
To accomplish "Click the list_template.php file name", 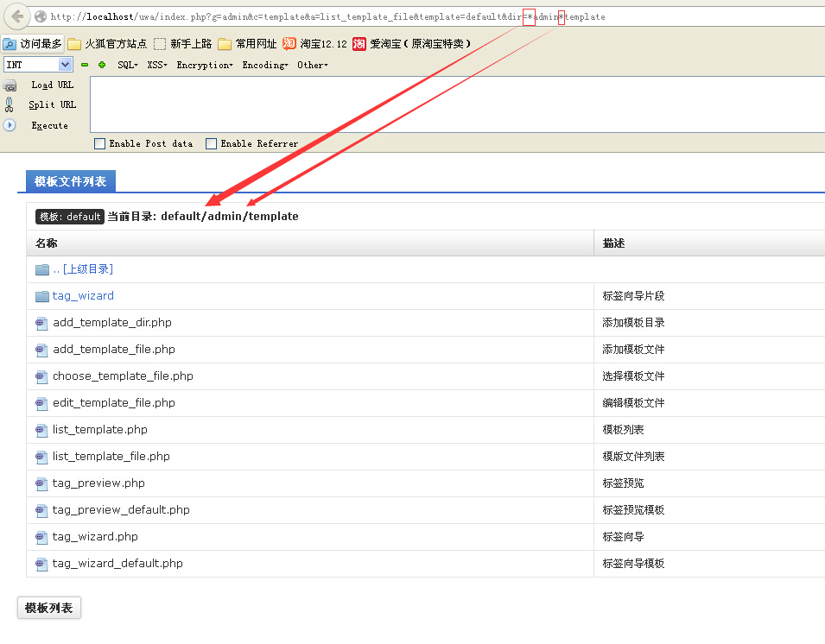I will coord(100,430).
